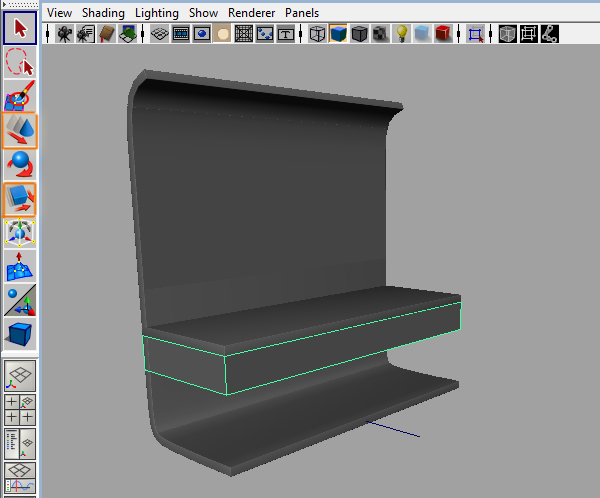Open the View panel menu
This screenshot has width=600, height=498.
coord(59,13)
